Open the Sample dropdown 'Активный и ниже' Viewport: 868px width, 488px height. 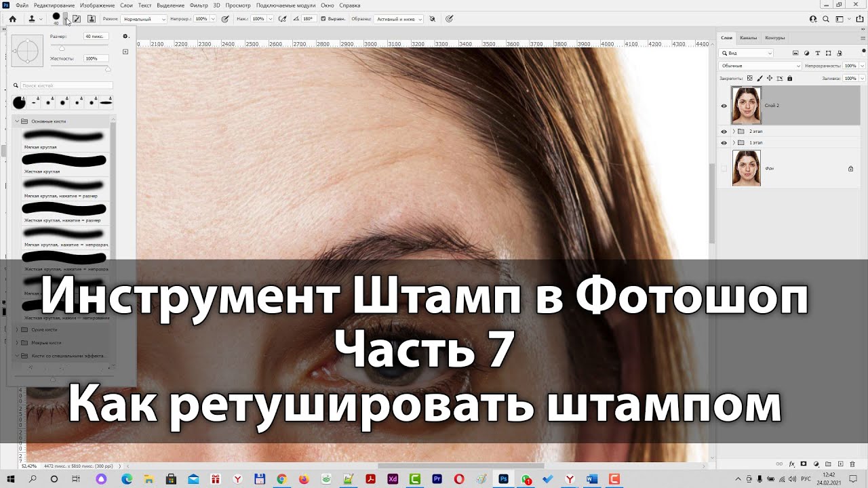pyautogui.click(x=399, y=19)
